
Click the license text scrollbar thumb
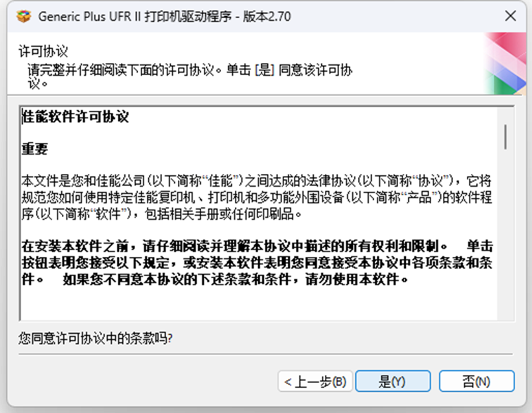(506, 137)
